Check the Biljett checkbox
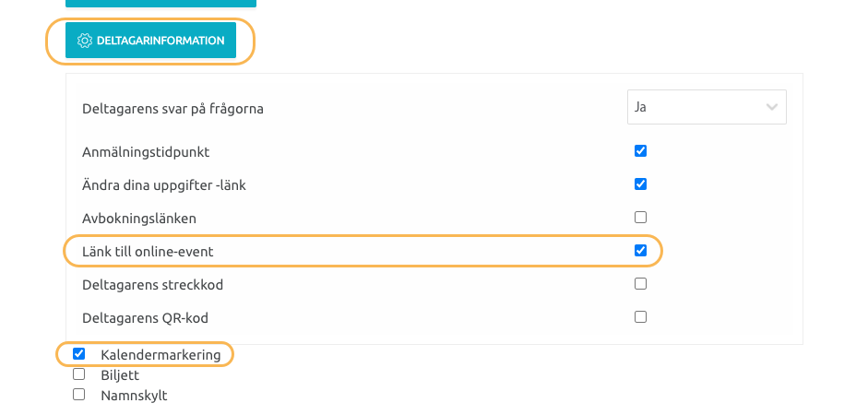 pyautogui.click(x=78, y=374)
